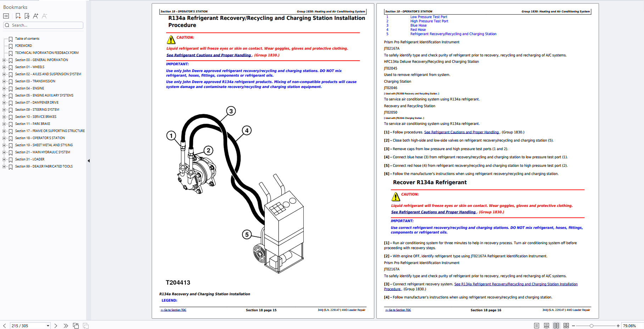
Task: Switch to single page view mode
Action: click(537, 326)
